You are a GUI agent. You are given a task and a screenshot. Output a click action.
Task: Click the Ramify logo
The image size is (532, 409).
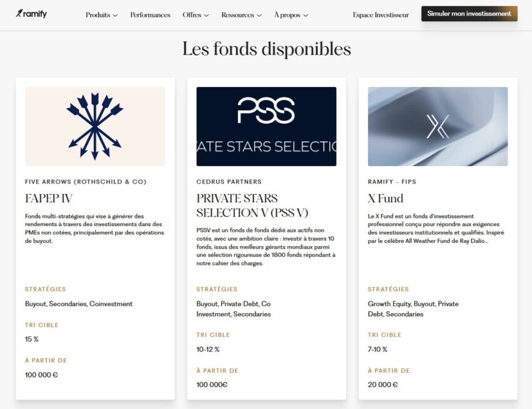(x=31, y=14)
